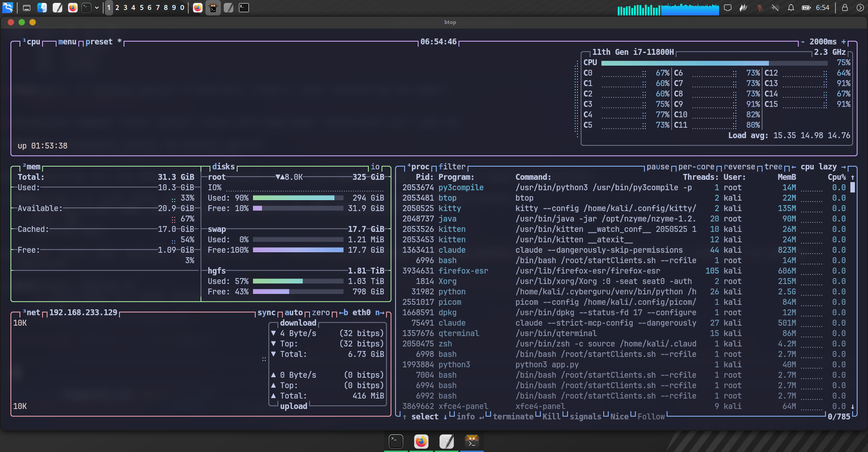
Task: Open the Kali Linux applications menu icon
Action: (8, 8)
